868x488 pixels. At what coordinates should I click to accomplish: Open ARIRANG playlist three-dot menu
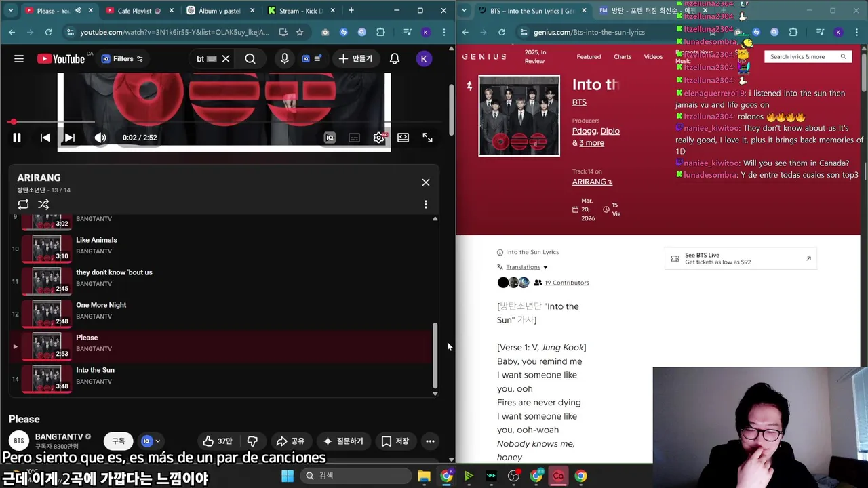pyautogui.click(x=426, y=204)
